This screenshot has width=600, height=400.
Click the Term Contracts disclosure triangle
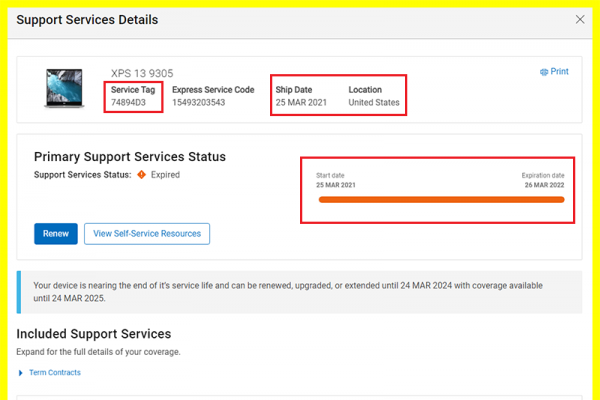21,373
